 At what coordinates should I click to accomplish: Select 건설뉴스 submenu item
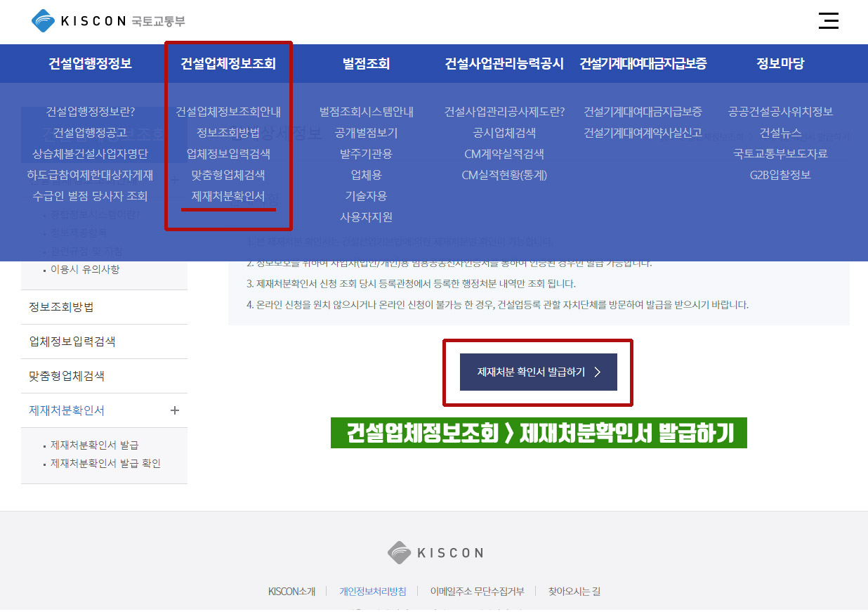[x=780, y=133]
